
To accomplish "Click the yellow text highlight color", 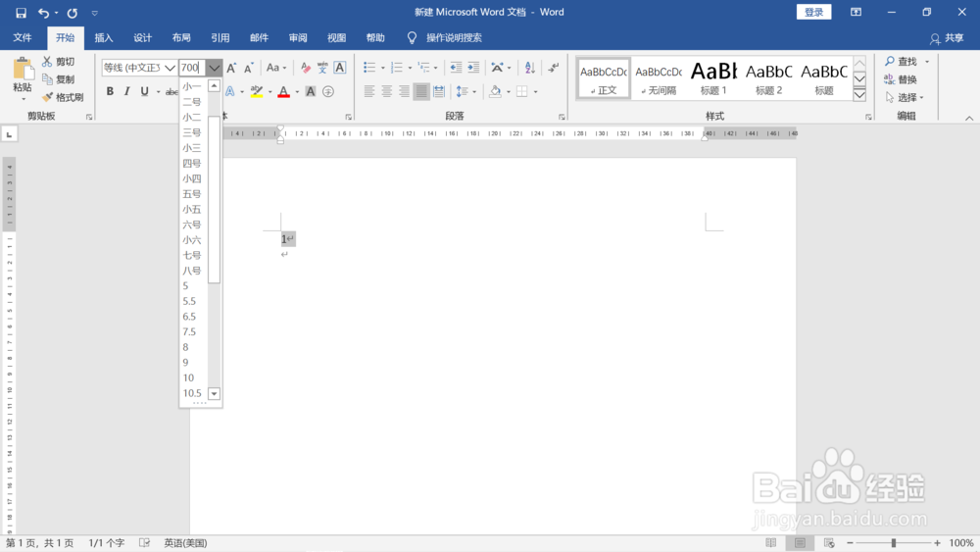I will (256, 92).
